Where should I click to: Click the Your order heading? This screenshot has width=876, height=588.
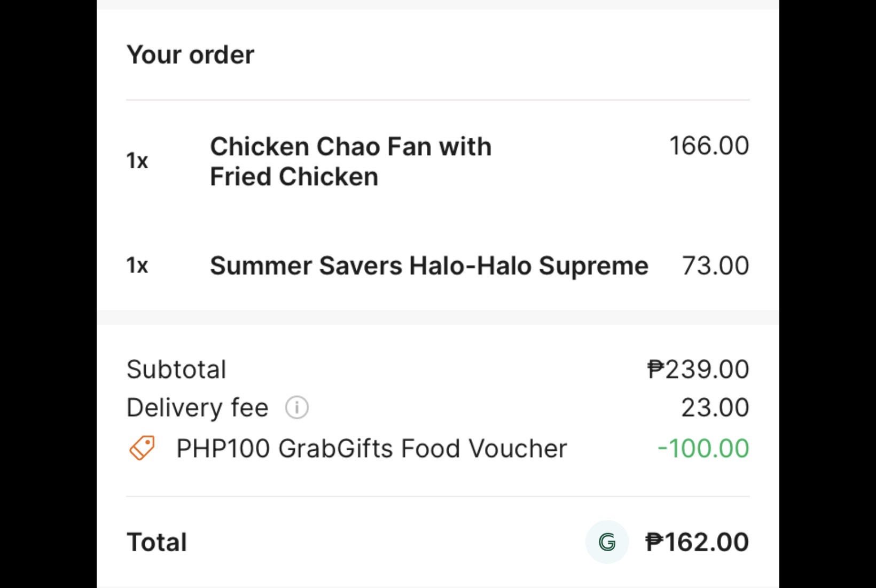(x=190, y=54)
